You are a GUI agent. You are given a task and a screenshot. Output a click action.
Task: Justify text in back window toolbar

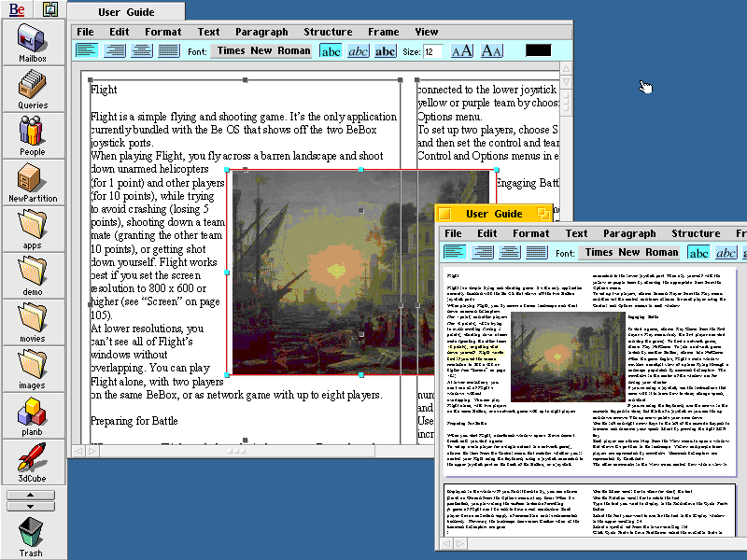tap(169, 50)
